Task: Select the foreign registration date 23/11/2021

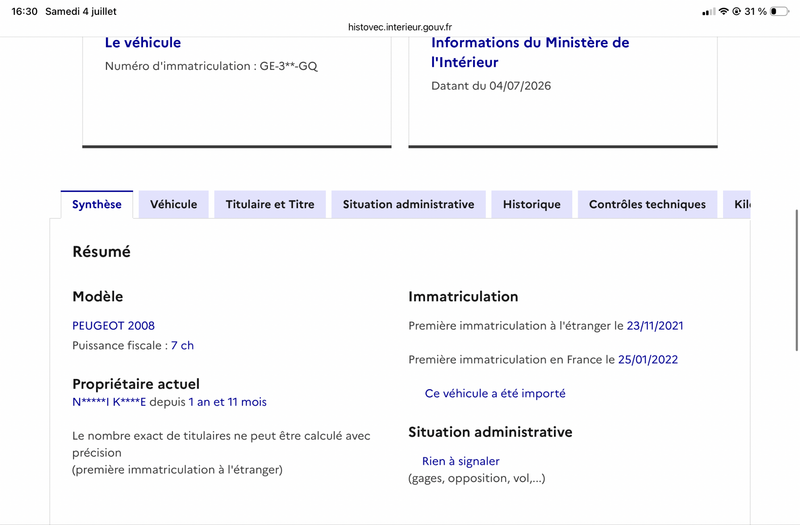Action: pos(655,326)
